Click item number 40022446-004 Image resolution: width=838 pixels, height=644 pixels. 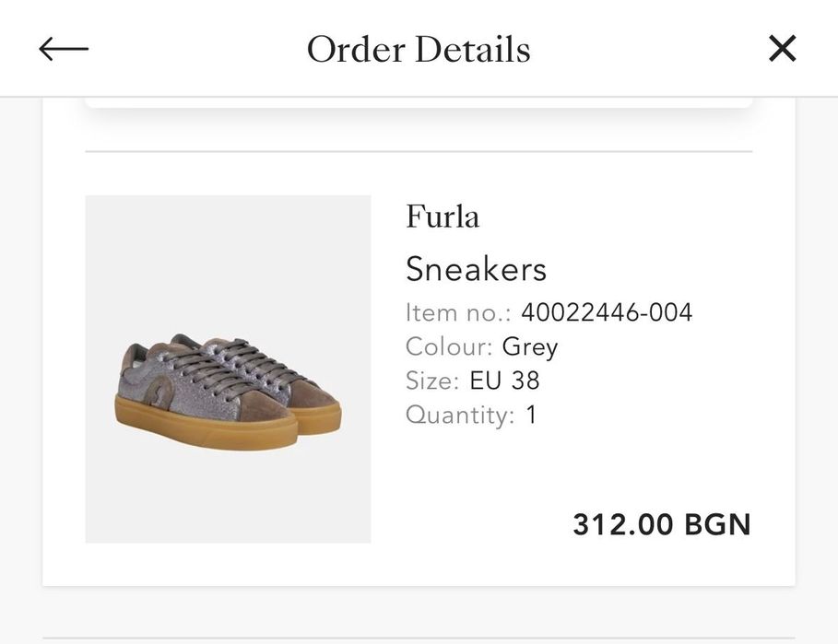click(x=607, y=313)
